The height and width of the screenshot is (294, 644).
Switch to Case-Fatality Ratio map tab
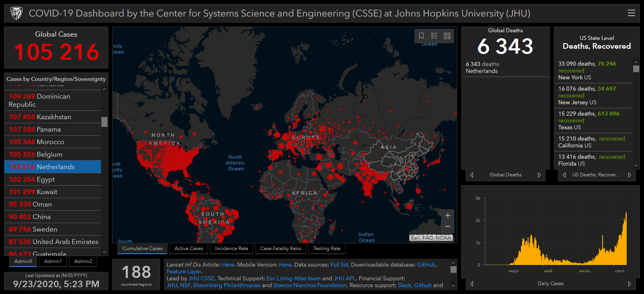click(281, 248)
